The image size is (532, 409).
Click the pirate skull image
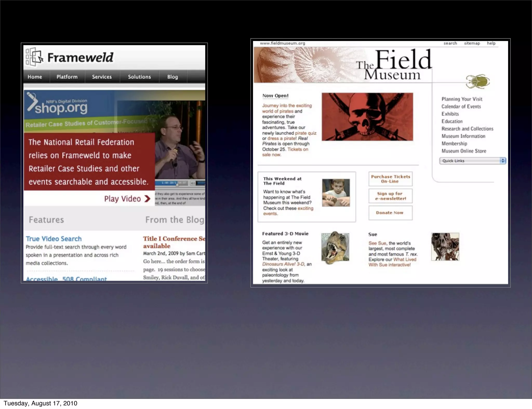367,117
